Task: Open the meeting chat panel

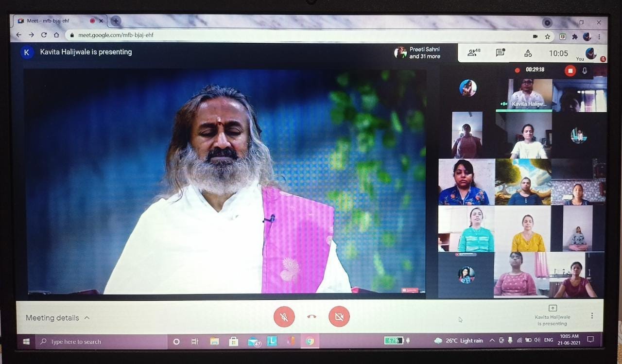Action: tap(501, 53)
